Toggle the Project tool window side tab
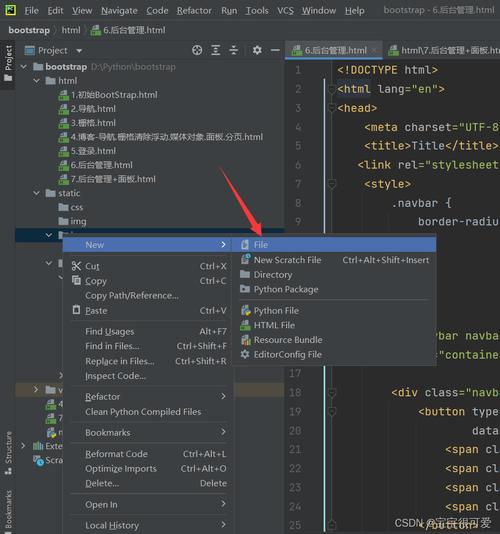Image resolution: width=500 pixels, height=534 pixels. coord(8,64)
